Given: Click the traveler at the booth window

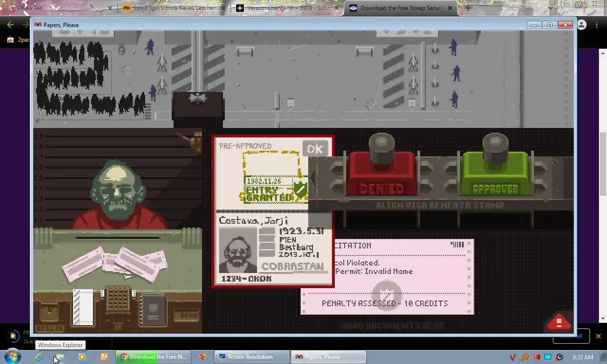Looking at the screenshot, I should click(x=119, y=194).
